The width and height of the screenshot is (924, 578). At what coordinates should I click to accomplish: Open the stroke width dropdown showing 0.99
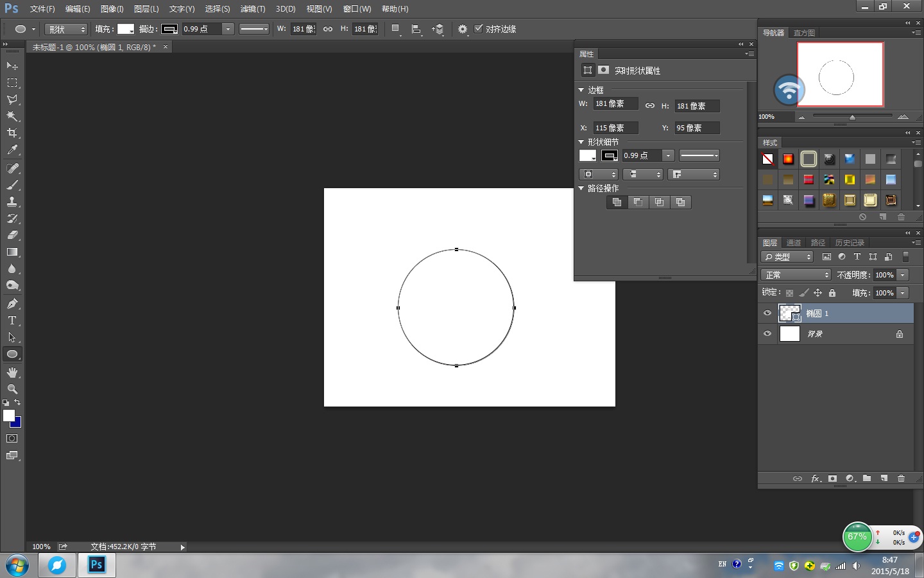click(x=228, y=29)
